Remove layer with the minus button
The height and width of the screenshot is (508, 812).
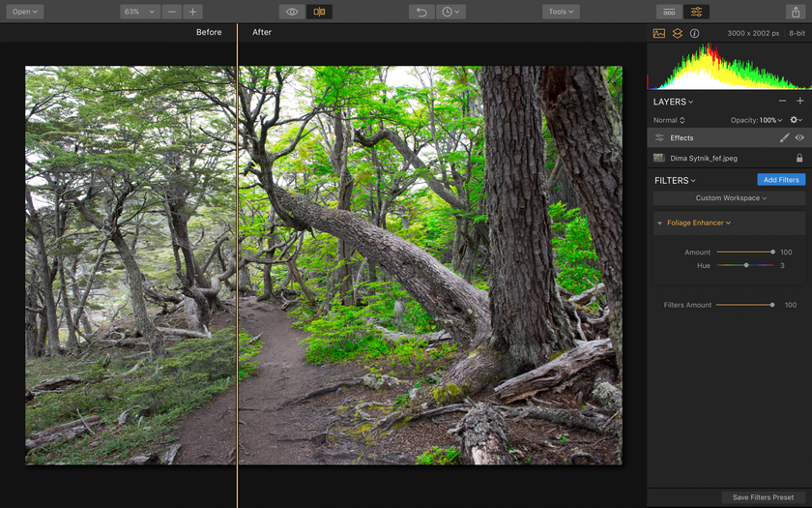click(782, 101)
